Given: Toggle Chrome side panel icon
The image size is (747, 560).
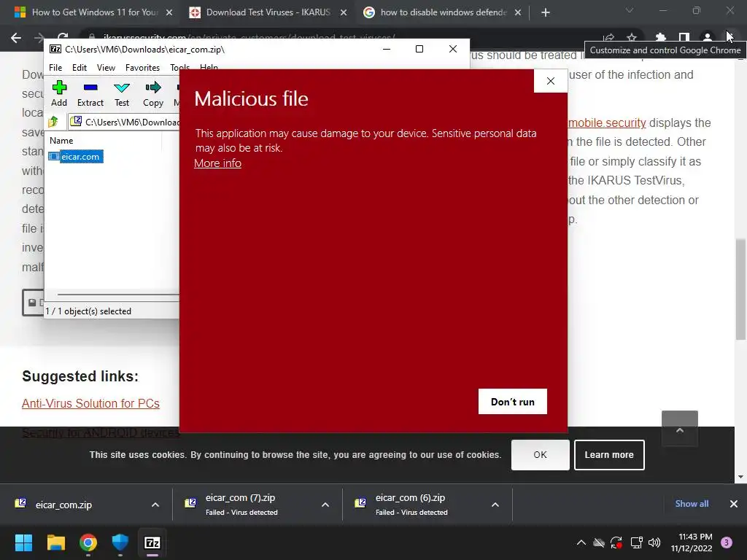Looking at the screenshot, I should coord(684,38).
